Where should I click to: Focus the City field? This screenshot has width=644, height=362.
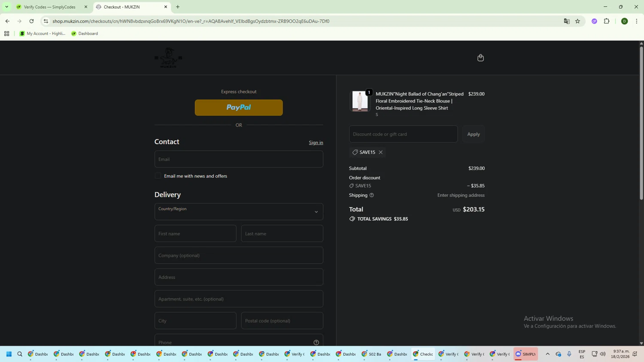(195, 321)
